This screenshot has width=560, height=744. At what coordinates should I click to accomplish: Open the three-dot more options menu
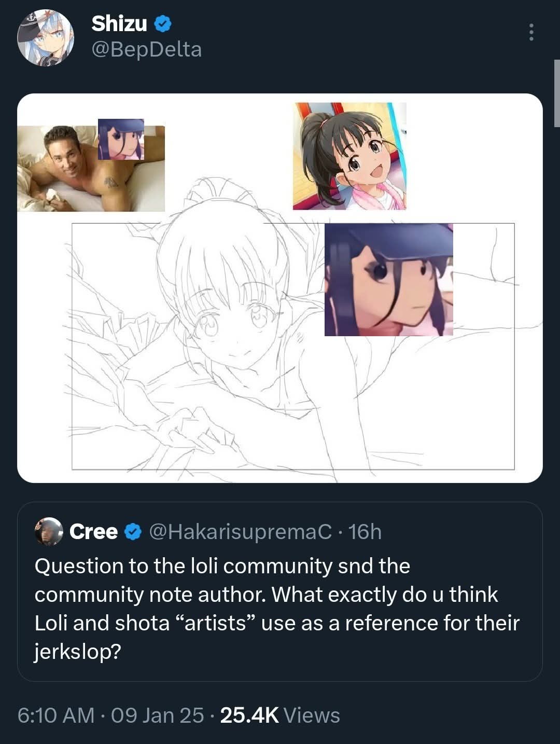[x=531, y=32]
